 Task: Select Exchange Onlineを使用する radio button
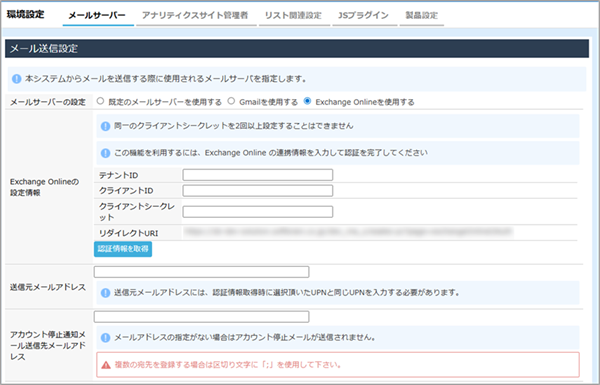[x=307, y=101]
